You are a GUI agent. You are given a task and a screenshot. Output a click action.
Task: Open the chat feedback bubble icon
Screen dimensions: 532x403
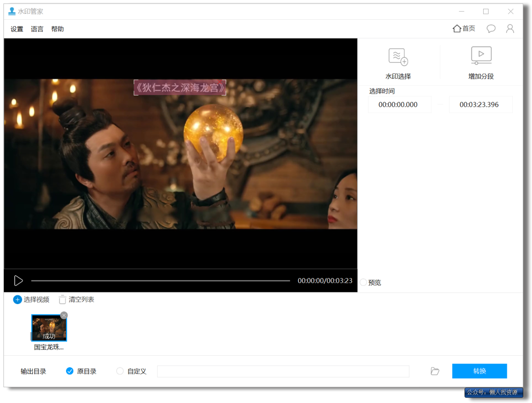tap(491, 29)
